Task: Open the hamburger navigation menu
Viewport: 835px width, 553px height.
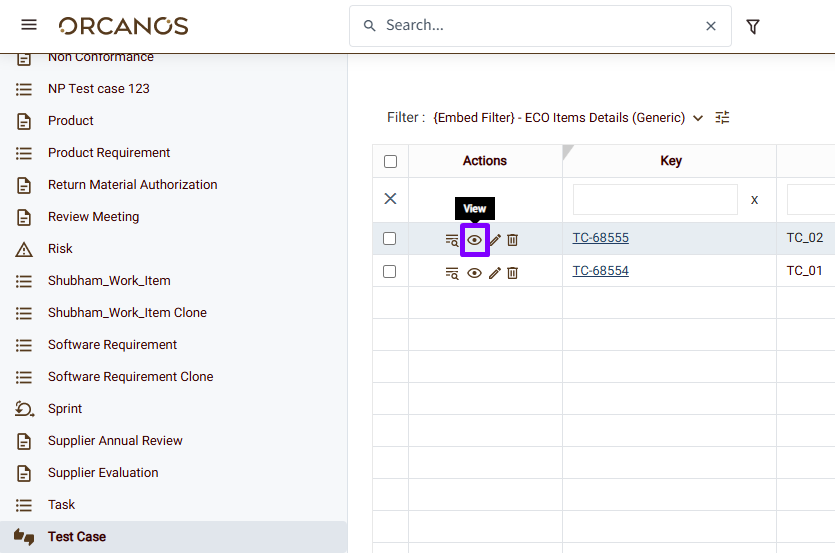Action: [29, 25]
